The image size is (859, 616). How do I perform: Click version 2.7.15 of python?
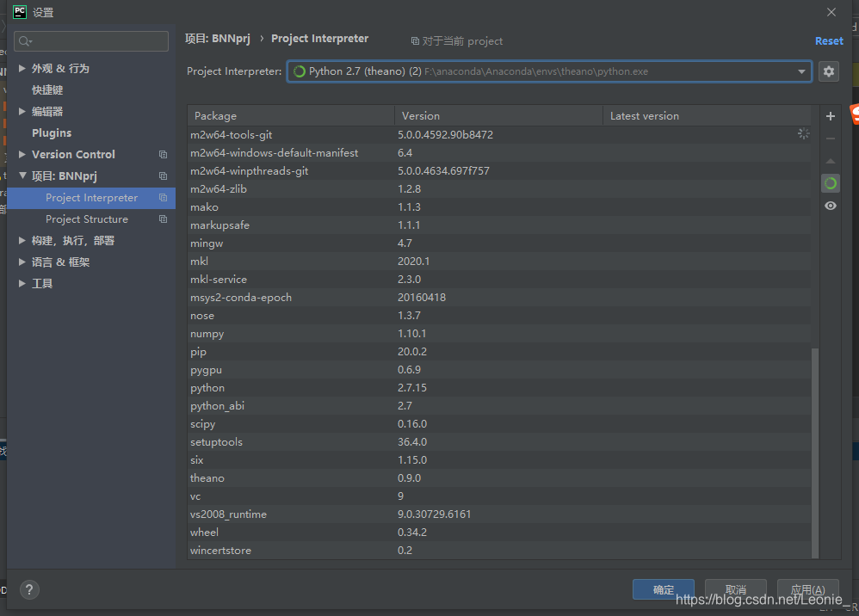(x=412, y=388)
